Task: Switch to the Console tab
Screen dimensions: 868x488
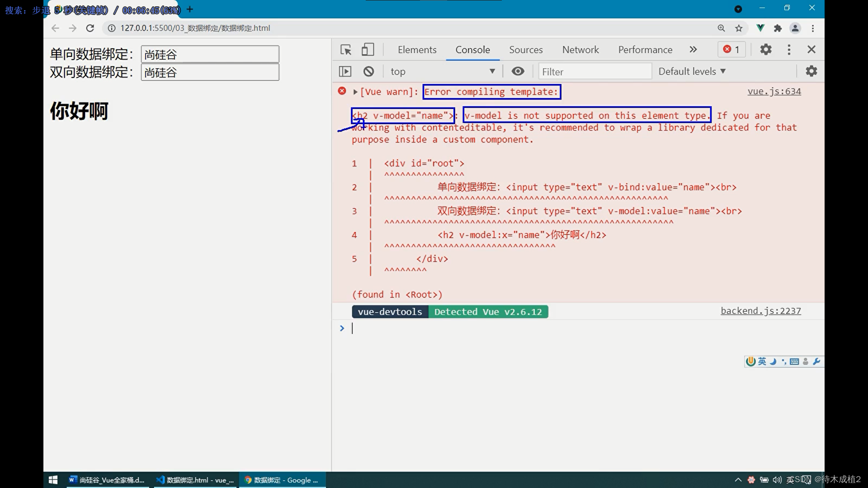Action: point(472,50)
